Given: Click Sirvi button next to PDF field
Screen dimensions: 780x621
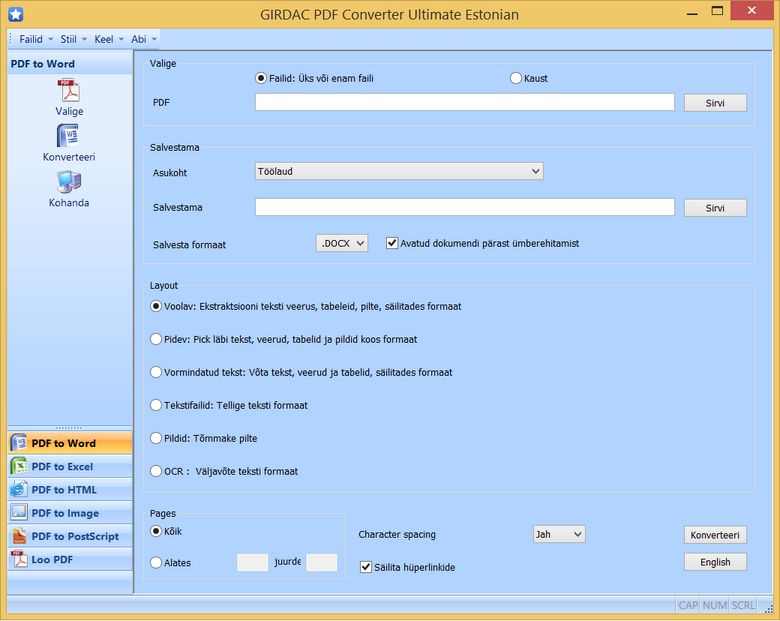Looking at the screenshot, I should point(715,103).
